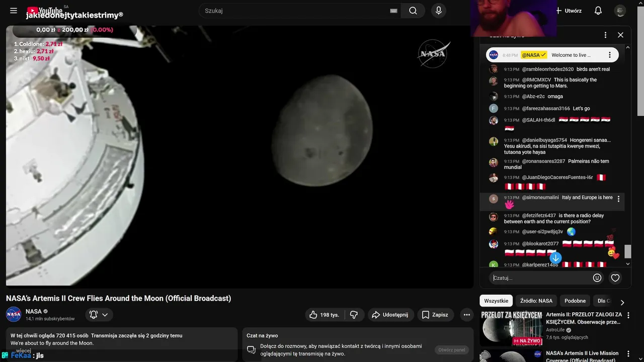This screenshot has height=362, width=644.
Task: Save the video with Zapisz
Action: [x=435, y=315]
